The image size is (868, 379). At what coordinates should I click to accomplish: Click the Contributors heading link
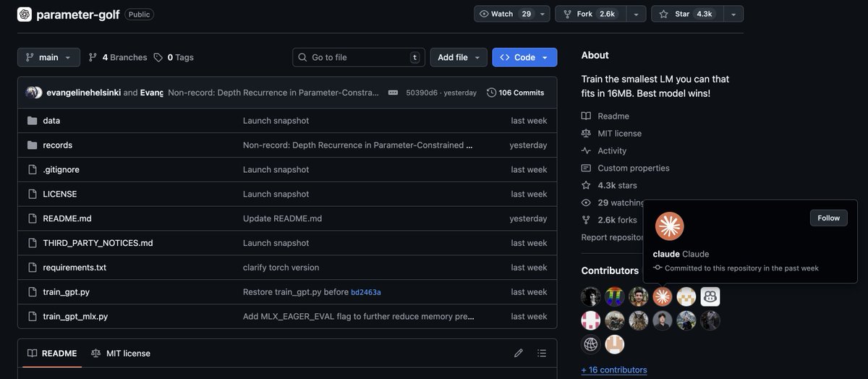[x=610, y=271]
